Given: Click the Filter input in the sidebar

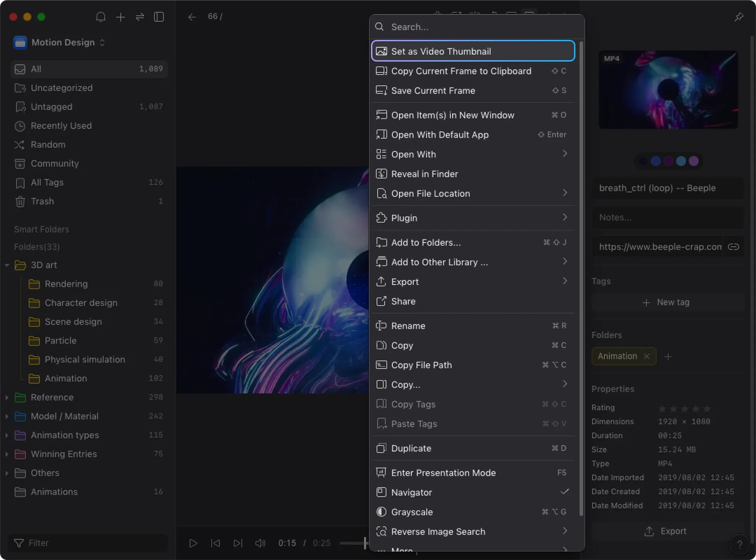Looking at the screenshot, I should pos(88,543).
